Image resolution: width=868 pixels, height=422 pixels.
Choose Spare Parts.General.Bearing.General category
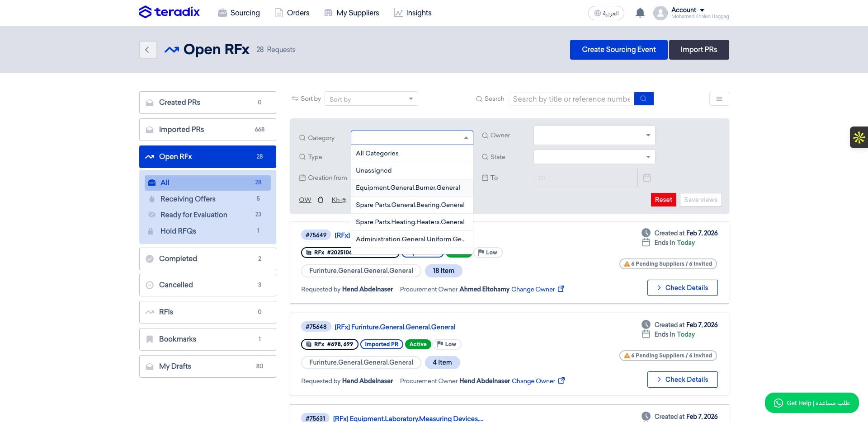click(x=412, y=205)
